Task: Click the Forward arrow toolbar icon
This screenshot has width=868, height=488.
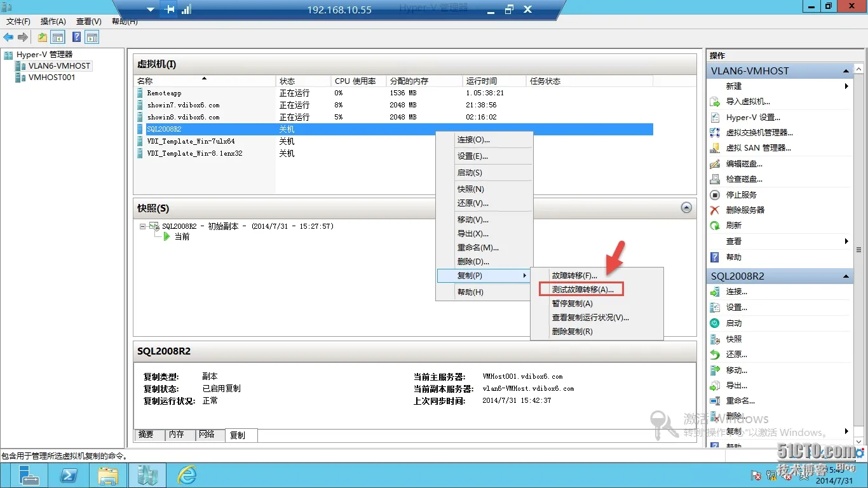Action: (23, 37)
